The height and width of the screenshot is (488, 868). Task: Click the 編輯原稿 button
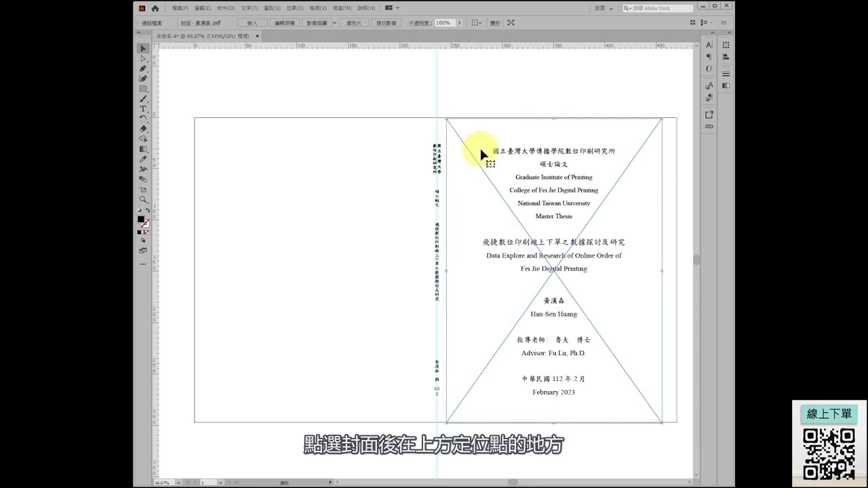[x=285, y=22]
